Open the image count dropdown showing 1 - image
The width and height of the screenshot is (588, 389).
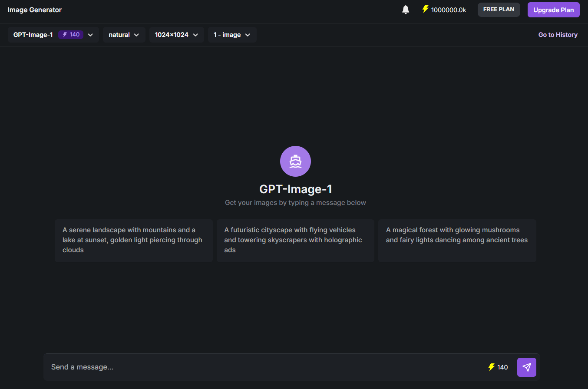232,34
